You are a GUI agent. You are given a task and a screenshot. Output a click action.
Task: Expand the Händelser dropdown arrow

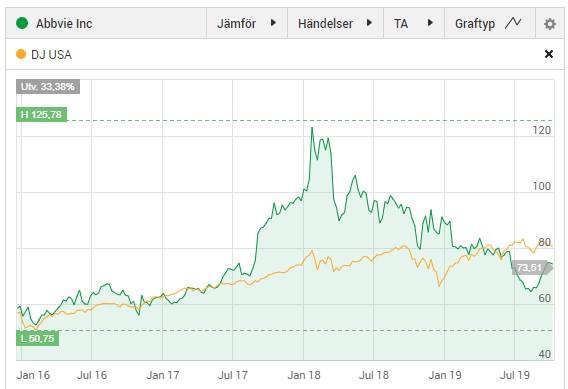click(x=369, y=23)
